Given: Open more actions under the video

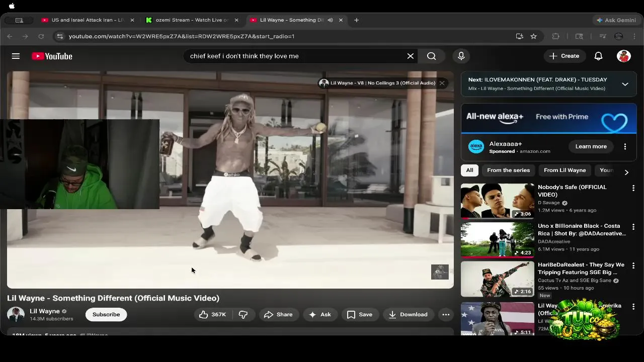Looking at the screenshot, I should (446, 314).
